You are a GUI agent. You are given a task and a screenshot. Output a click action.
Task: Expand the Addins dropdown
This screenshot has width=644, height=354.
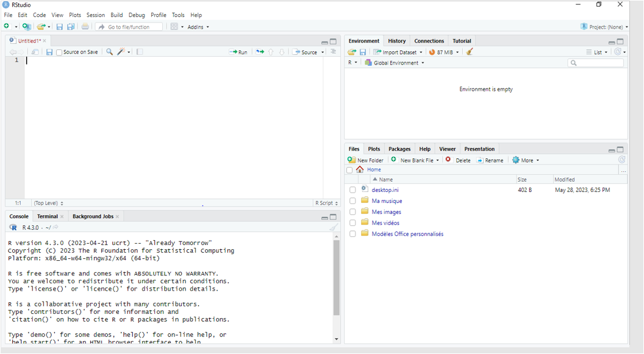point(196,26)
